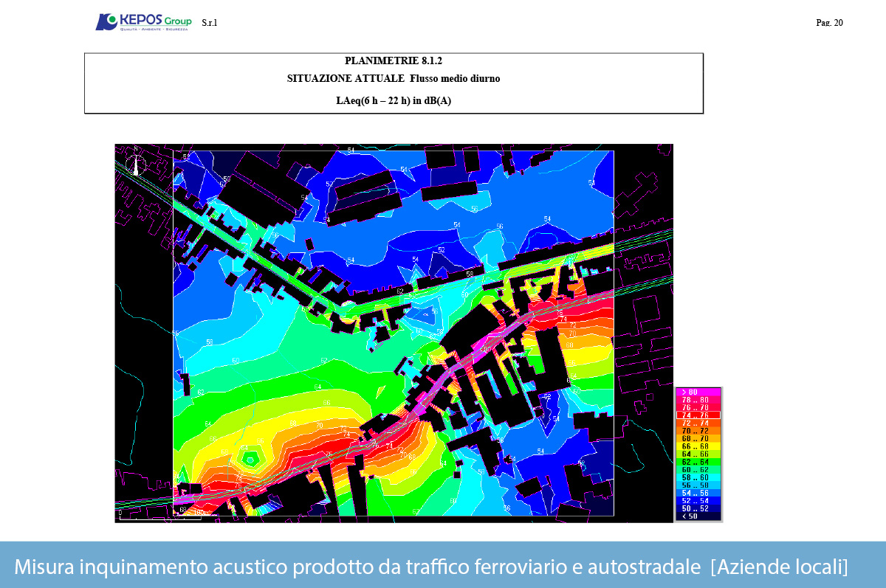
Task: Choose the '62 .. 64' green legend band
Action: (698, 462)
